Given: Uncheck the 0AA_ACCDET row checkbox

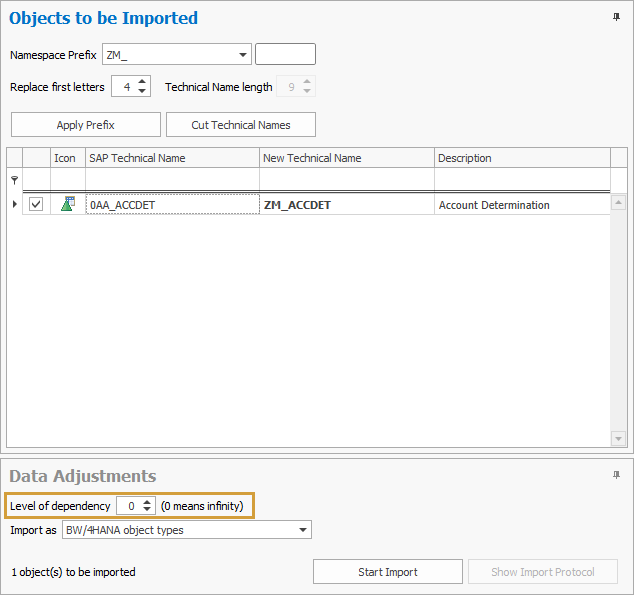Looking at the screenshot, I should pyautogui.click(x=36, y=204).
